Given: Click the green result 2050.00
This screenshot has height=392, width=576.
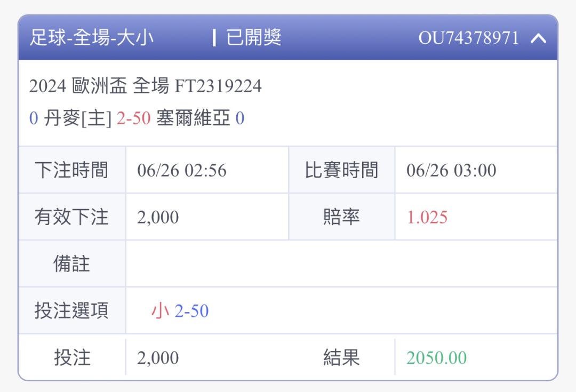Looking at the screenshot, I should (436, 358).
